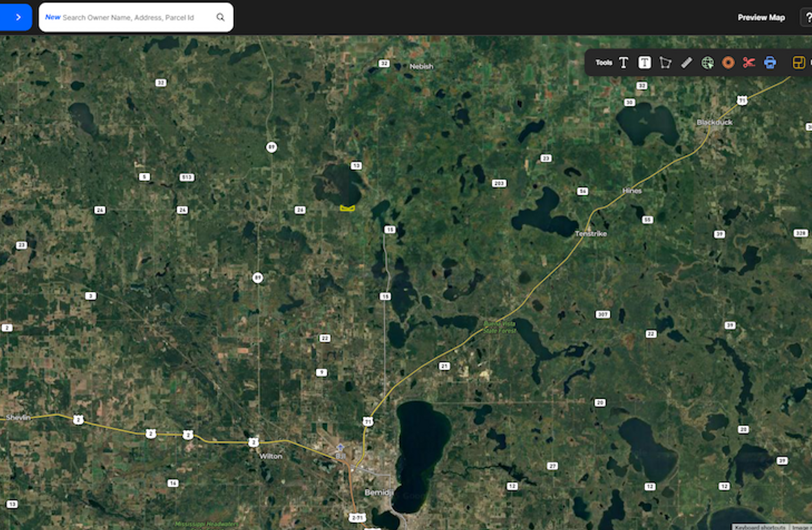Click the Tools toolbar label
Image resolution: width=812 pixels, height=530 pixels.
pos(604,62)
